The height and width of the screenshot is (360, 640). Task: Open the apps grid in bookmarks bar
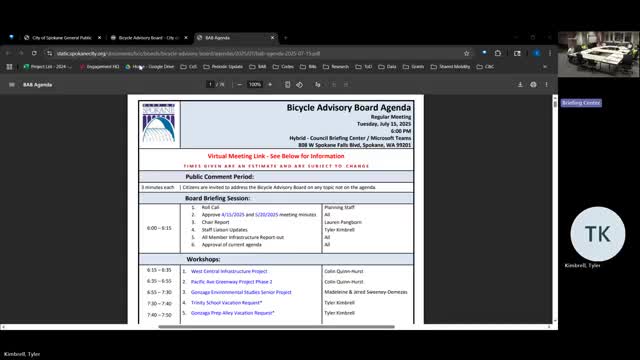coord(9,67)
